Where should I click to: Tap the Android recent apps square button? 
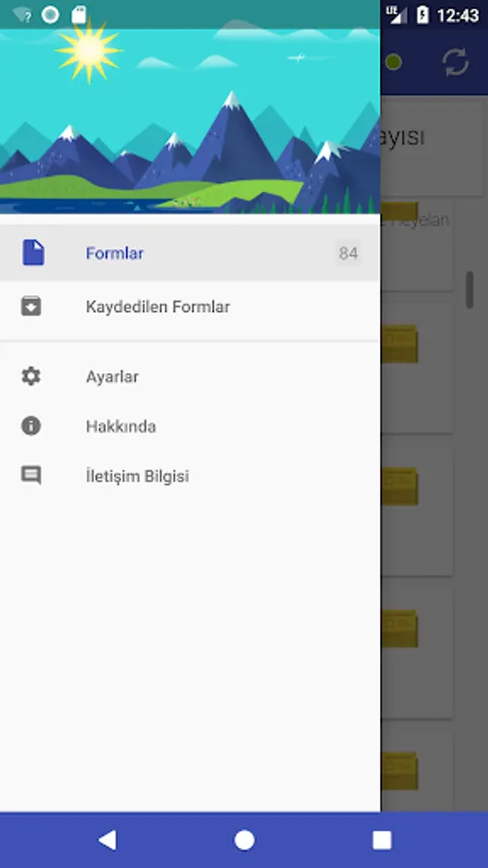[382, 840]
